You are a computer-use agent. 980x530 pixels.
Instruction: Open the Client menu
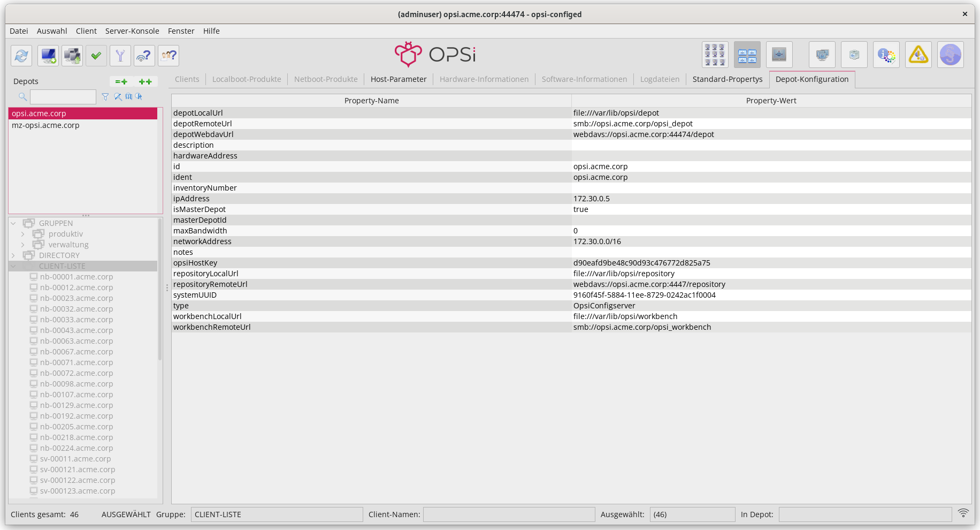[x=86, y=31]
